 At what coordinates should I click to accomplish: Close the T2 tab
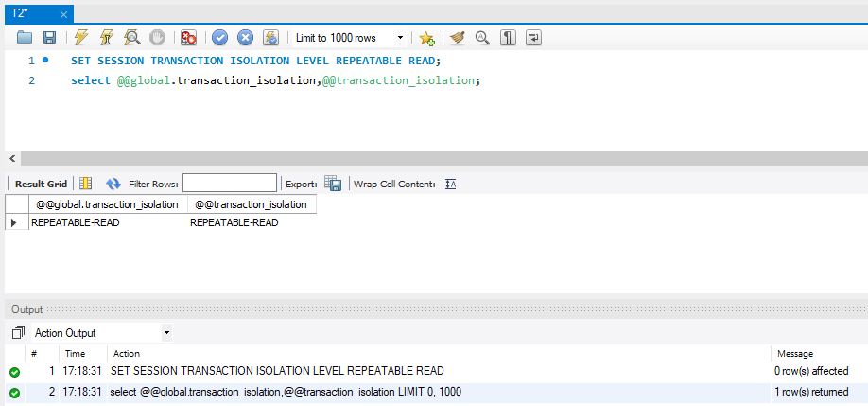(63, 15)
